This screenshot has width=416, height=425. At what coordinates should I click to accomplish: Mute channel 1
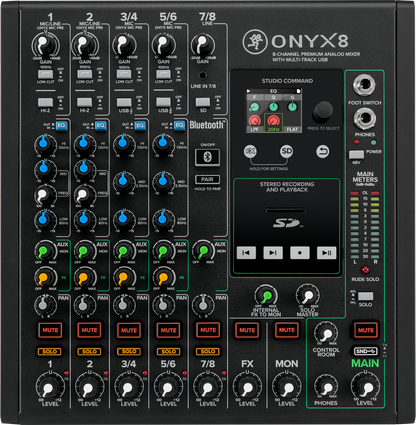(x=50, y=330)
